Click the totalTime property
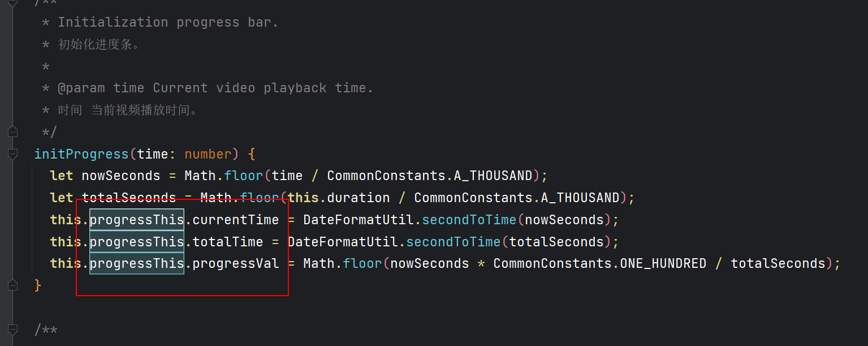This screenshot has width=868, height=346. (x=228, y=242)
